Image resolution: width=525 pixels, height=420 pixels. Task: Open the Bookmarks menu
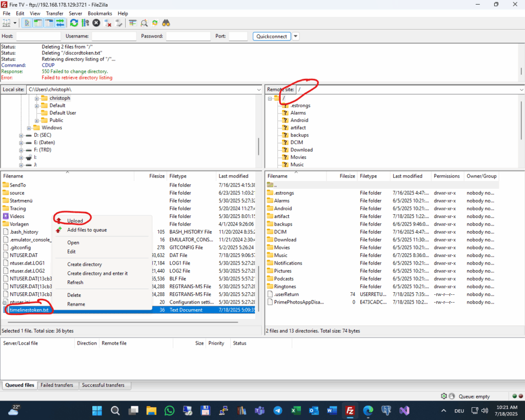100,13
